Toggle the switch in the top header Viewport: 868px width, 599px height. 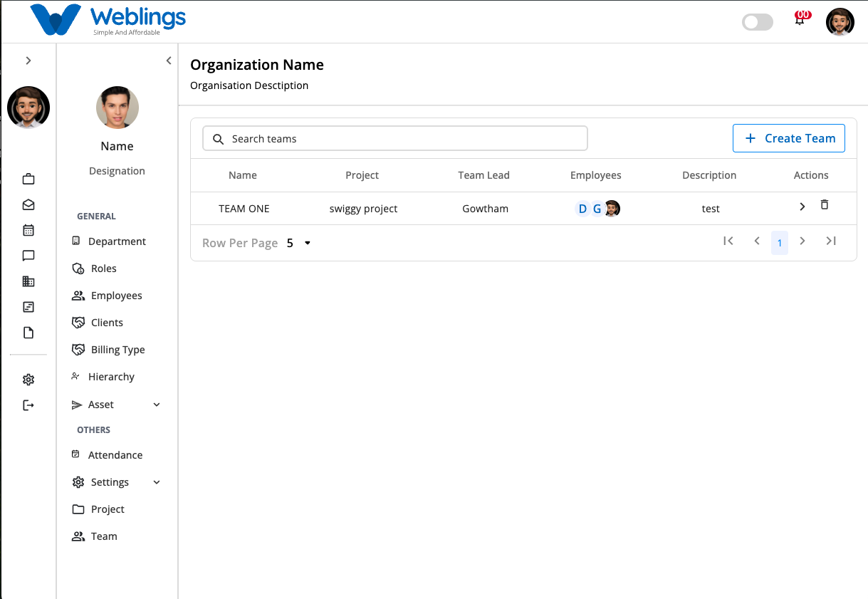point(758,22)
